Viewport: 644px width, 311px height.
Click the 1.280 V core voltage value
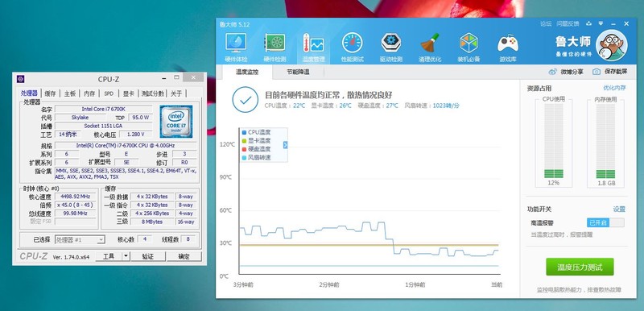pos(136,135)
